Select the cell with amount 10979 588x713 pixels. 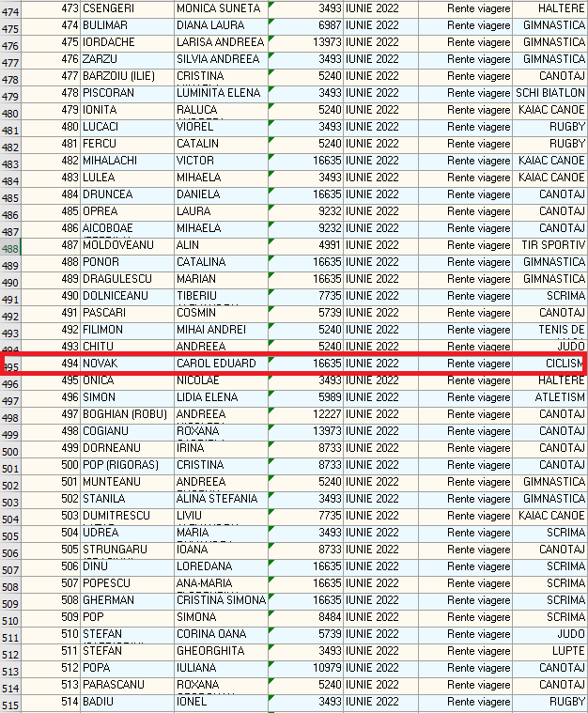pyautogui.click(x=305, y=668)
